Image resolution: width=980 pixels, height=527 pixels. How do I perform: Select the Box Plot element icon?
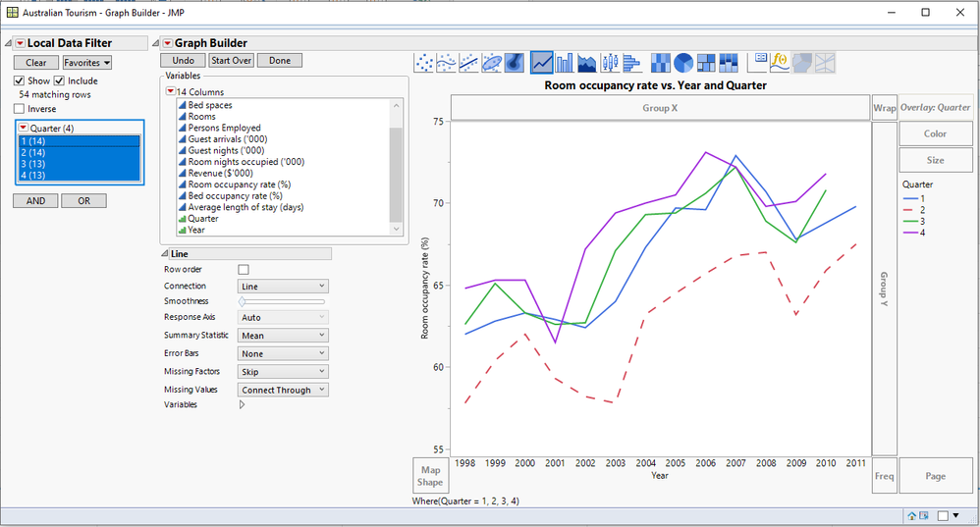tap(610, 63)
